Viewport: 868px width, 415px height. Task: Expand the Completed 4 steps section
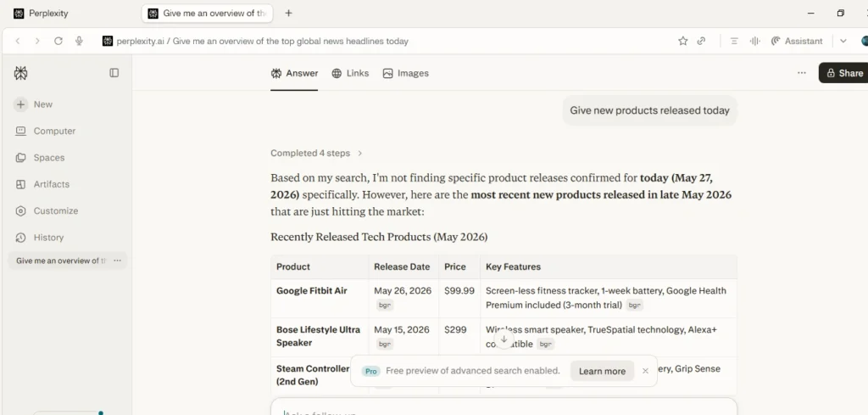coord(316,153)
